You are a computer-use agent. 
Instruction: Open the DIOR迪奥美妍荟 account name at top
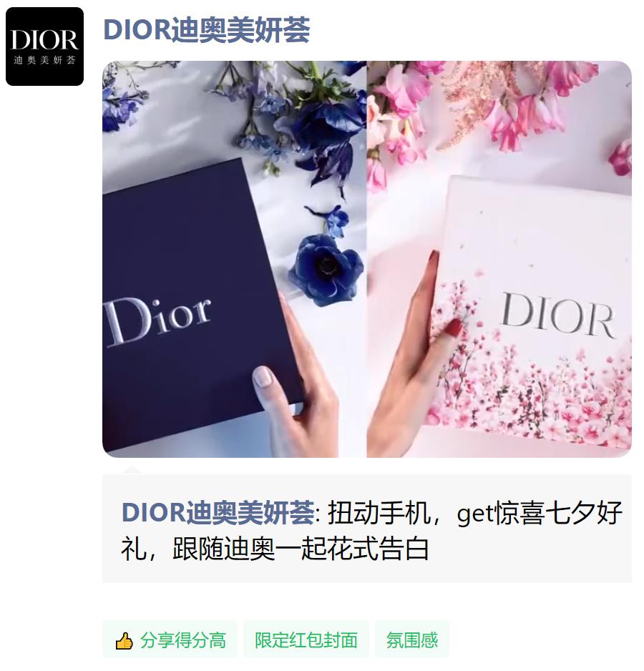click(206, 30)
